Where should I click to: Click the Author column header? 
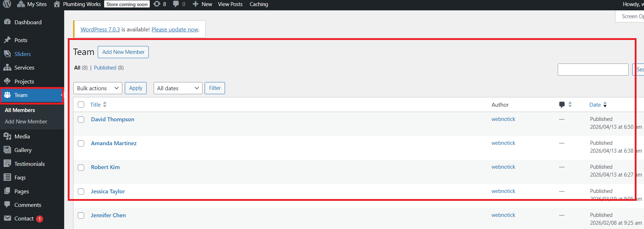coord(500,105)
